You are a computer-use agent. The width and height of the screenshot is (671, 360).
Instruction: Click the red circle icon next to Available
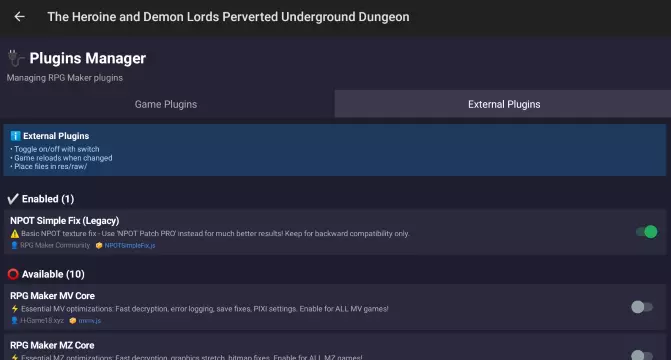(x=13, y=274)
